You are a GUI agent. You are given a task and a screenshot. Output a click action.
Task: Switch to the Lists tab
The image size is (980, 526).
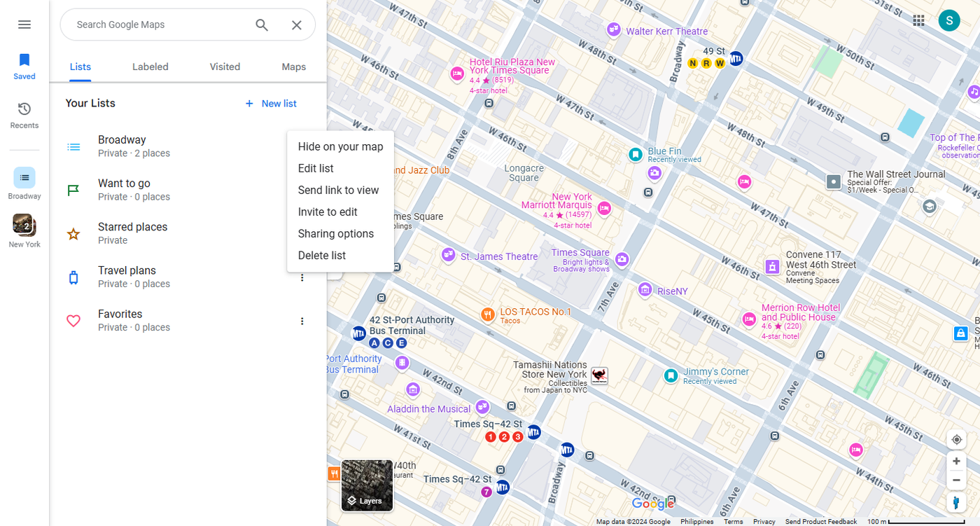[80, 67]
